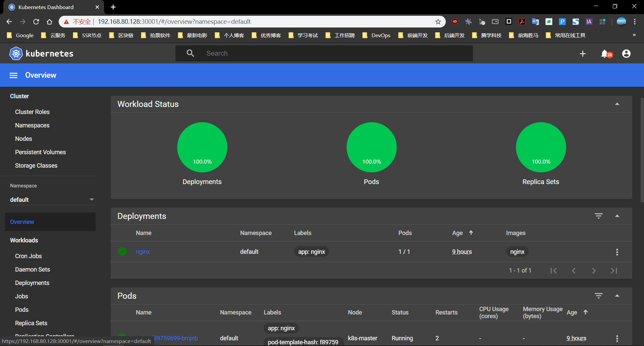Focus the dashboard Search field

point(324,53)
